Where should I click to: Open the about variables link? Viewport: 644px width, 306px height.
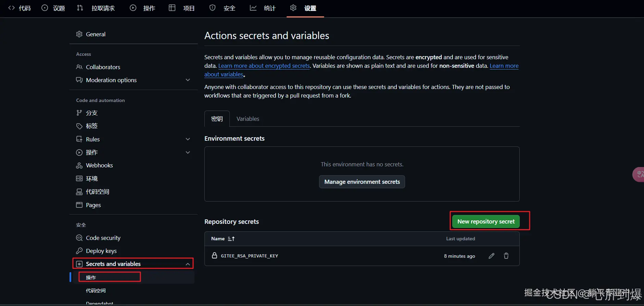tap(224, 74)
